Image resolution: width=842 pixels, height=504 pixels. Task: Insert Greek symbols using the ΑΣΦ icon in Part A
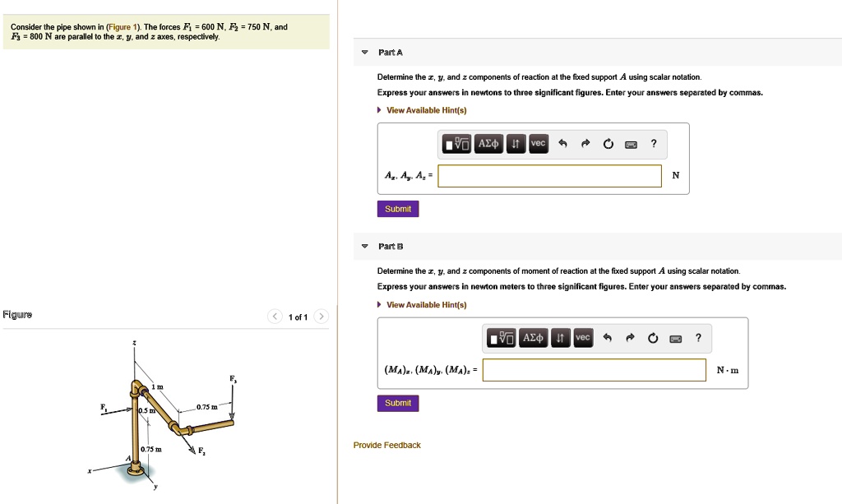[488, 143]
